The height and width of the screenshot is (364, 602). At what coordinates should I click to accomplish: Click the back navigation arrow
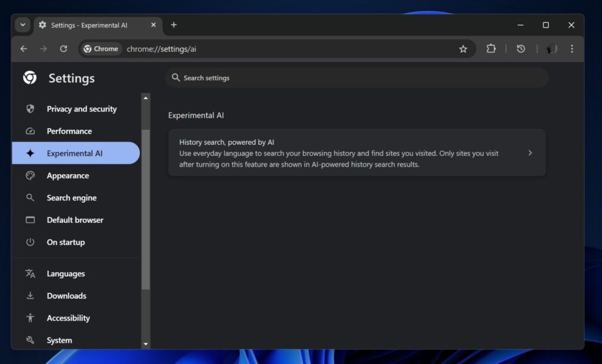[24, 49]
